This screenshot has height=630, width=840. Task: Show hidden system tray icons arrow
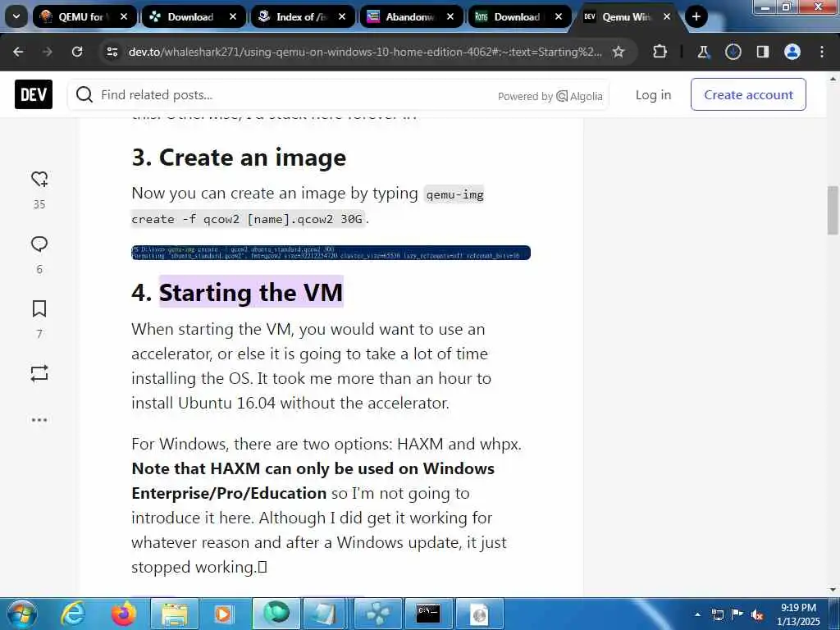697,614
